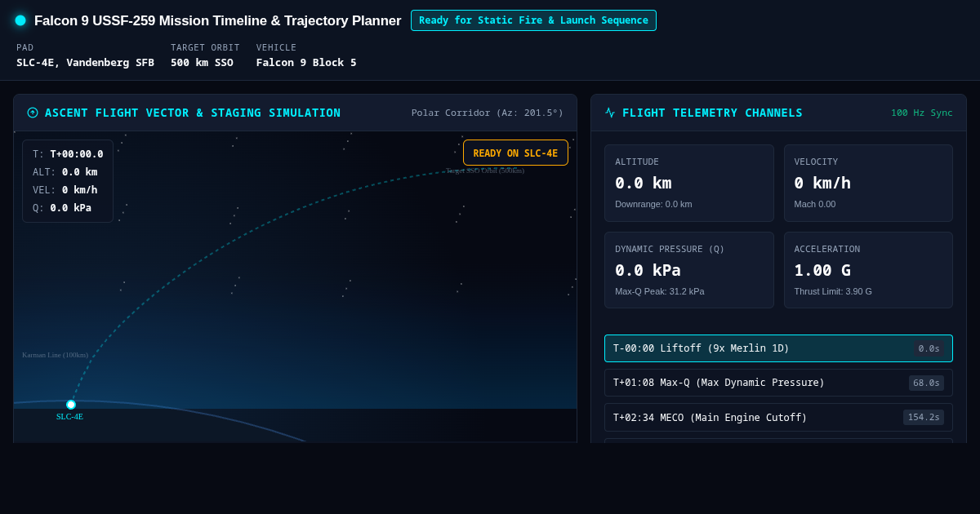980x514 pixels.
Task: Click the overlay Q 0.0 kPa readout
Action: coord(62,207)
